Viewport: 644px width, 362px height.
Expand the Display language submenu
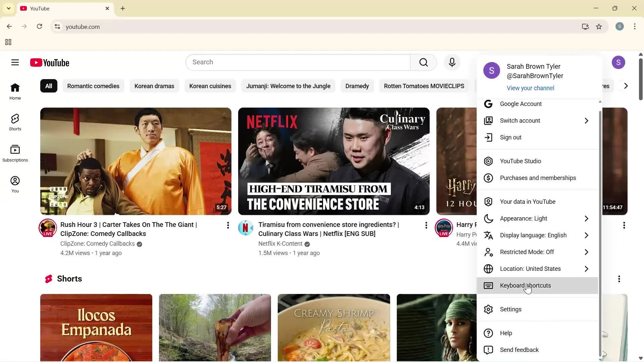pos(537,235)
